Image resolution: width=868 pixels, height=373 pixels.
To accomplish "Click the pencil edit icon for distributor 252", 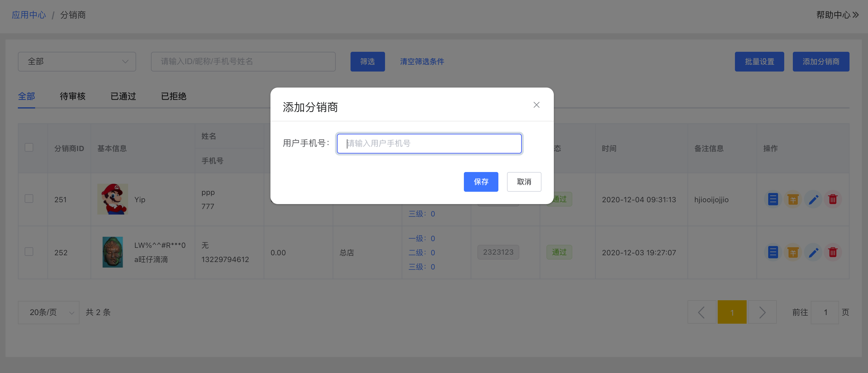I will [x=813, y=252].
